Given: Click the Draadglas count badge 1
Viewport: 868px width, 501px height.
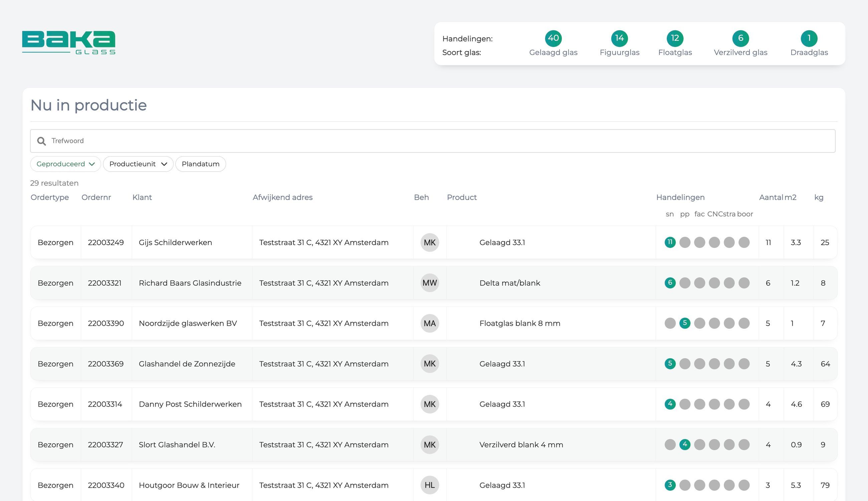Looking at the screenshot, I should point(809,38).
